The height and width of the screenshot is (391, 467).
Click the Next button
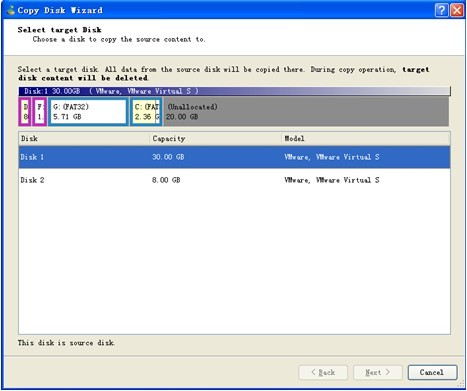click(377, 372)
